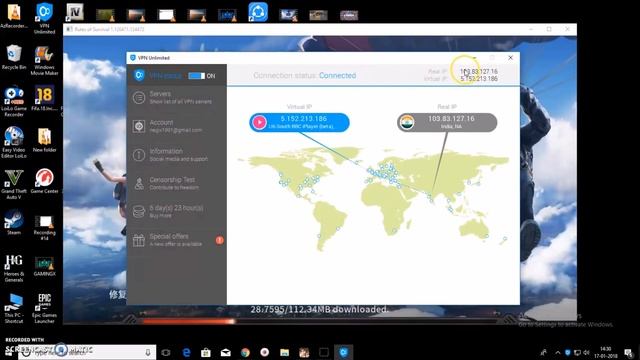Open the FIFA 18 desktop icon
Image resolution: width=640 pixels, height=360 pixels.
(44, 98)
